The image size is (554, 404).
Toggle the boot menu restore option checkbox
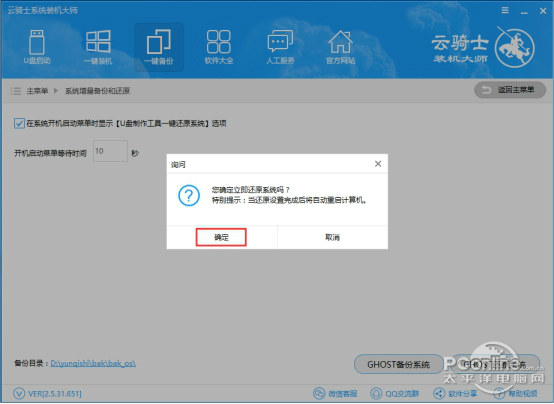[19, 123]
